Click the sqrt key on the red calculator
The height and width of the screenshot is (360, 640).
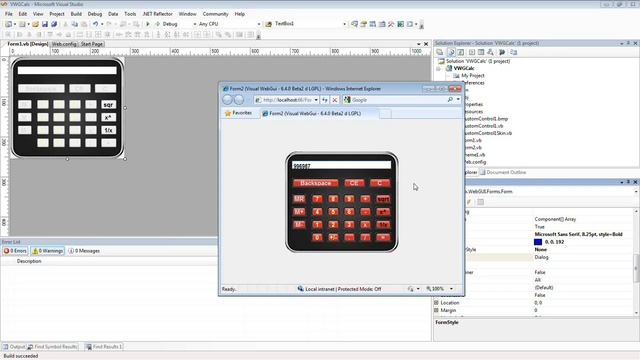383,199
